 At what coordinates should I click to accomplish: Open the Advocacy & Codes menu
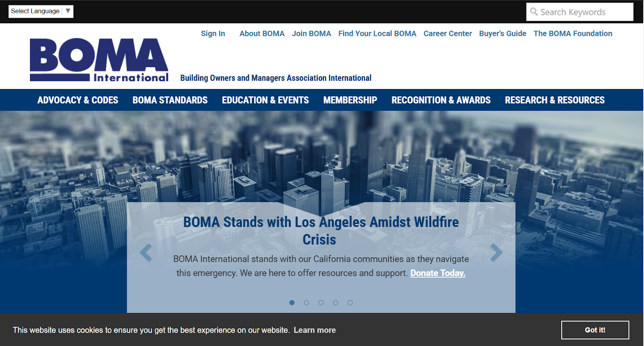click(78, 100)
